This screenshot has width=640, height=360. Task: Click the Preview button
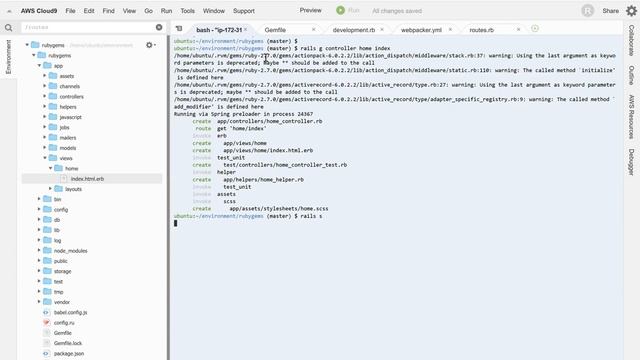(311, 10)
